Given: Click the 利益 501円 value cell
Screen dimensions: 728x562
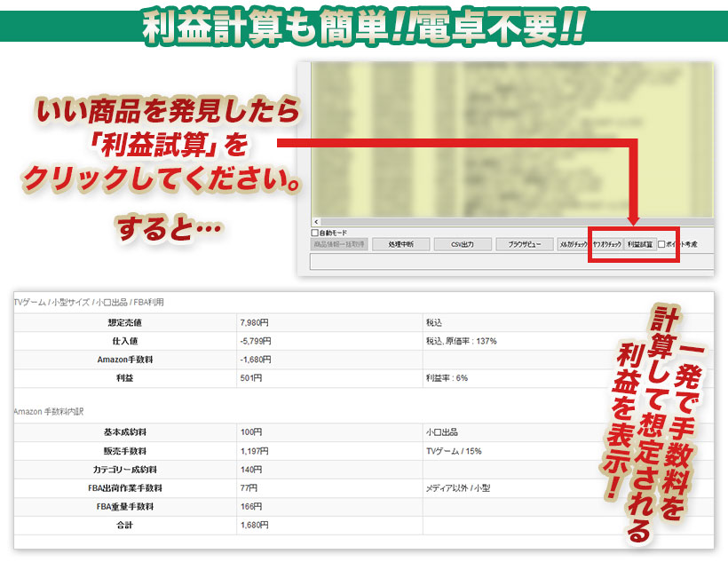Looking at the screenshot, I should (328, 378).
